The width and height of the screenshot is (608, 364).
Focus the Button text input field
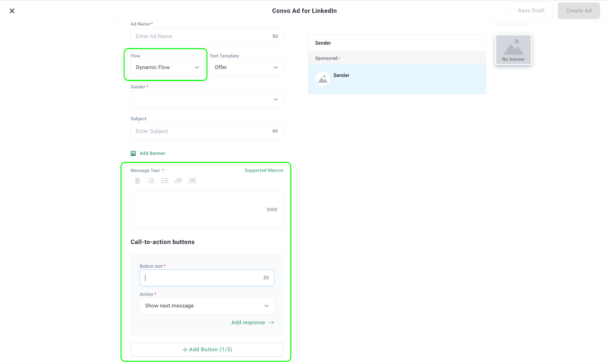207,278
